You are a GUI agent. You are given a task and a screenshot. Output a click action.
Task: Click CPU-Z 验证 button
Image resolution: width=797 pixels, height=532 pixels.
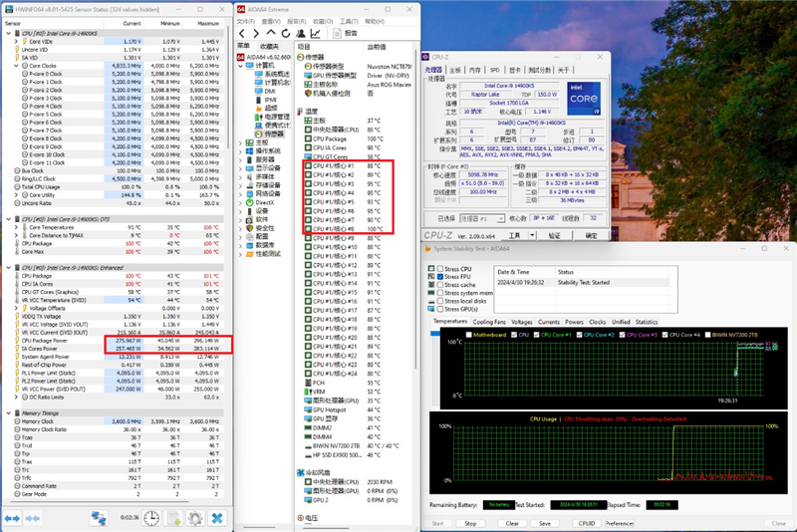(554, 236)
